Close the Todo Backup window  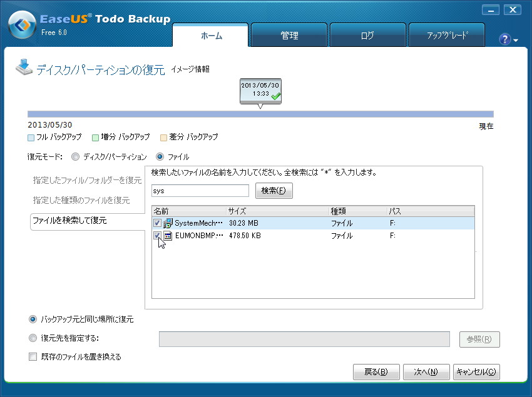pyautogui.click(x=513, y=10)
